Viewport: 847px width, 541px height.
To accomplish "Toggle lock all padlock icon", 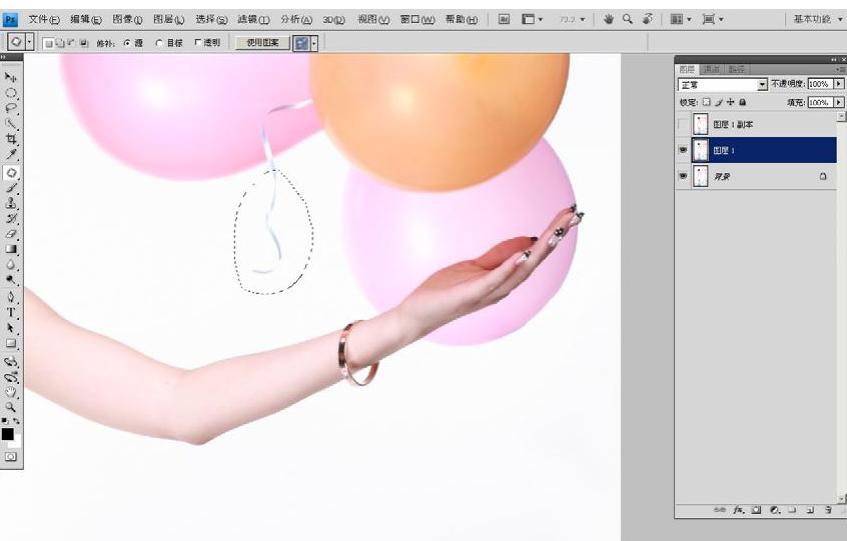I will [x=743, y=102].
